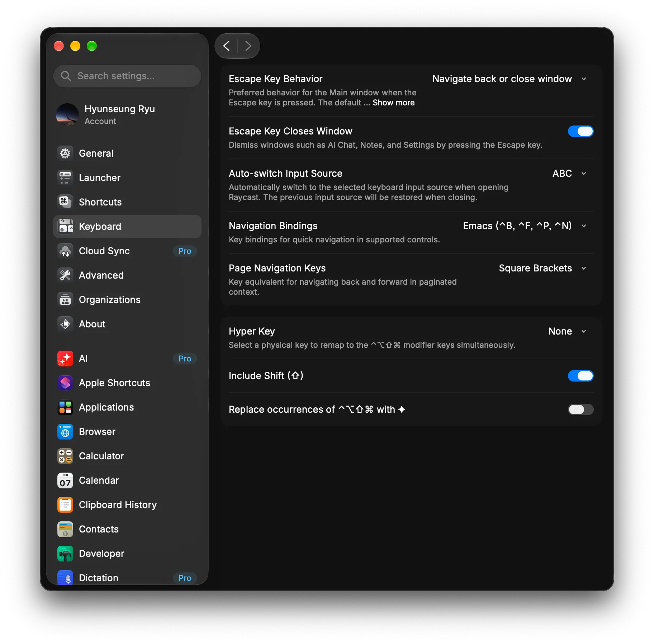
Task: Select the Launcher sidebar item
Action: click(127, 178)
